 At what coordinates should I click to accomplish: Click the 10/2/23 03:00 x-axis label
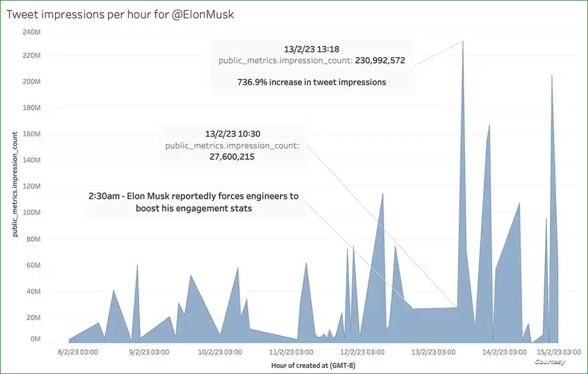(220, 352)
